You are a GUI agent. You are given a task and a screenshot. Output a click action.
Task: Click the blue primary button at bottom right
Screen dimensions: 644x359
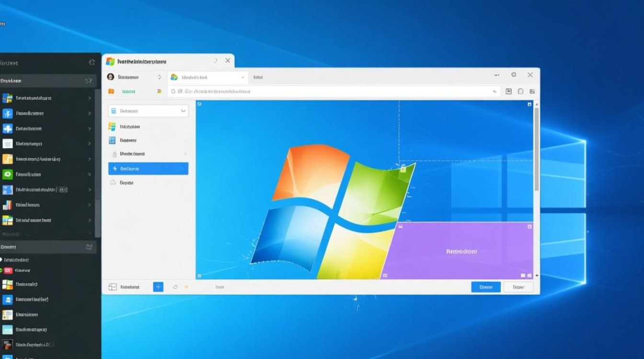click(486, 287)
